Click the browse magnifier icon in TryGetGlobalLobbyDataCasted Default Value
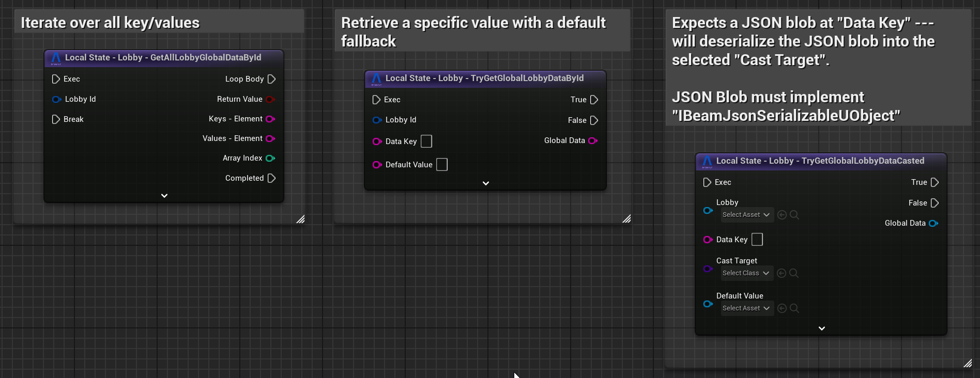 click(x=794, y=308)
